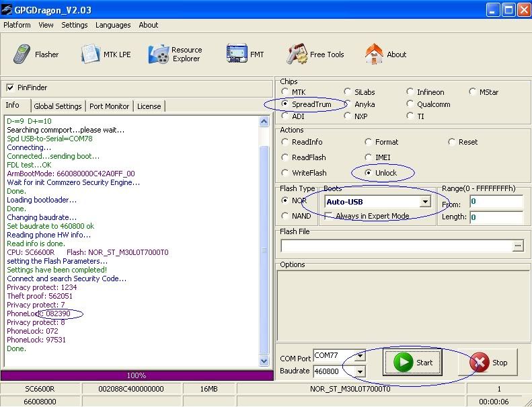Viewport: 532px width, 407px height.
Task: Click the Flash File path field
Action: (x=396, y=246)
